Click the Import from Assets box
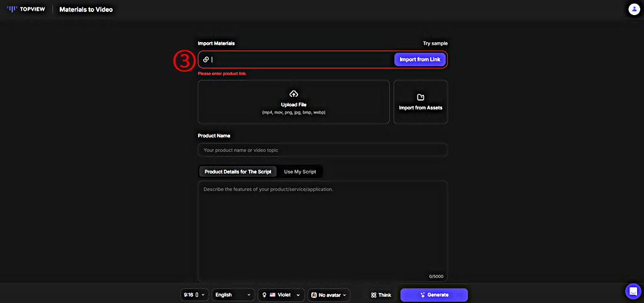This screenshot has width=644, height=303. pyautogui.click(x=421, y=102)
